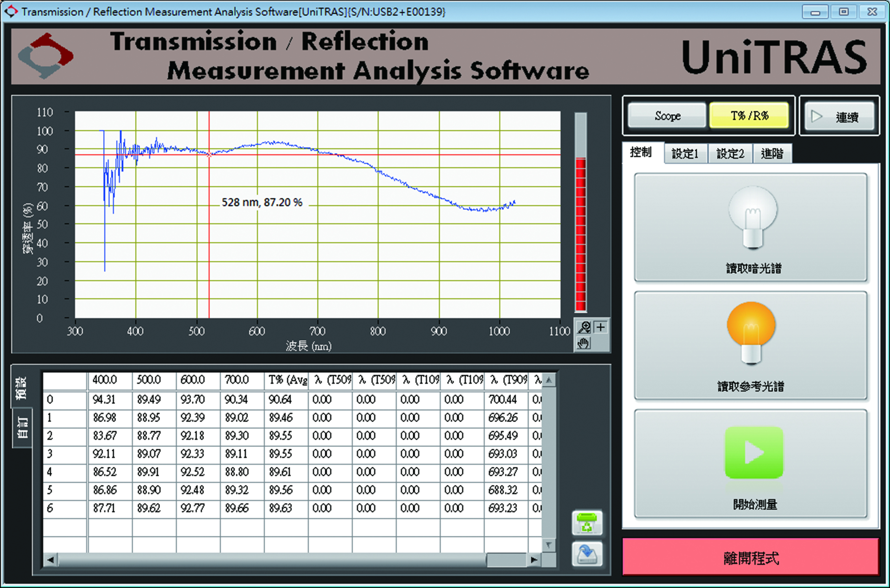Screen dimensions: 890x588
Task: Click the 波長 (nm) axis label
Action: point(308,346)
